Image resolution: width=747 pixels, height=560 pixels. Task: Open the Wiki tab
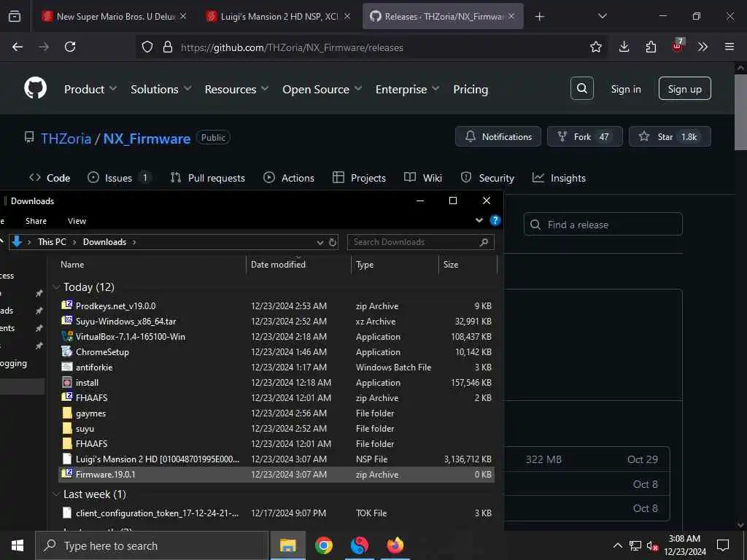423,178
